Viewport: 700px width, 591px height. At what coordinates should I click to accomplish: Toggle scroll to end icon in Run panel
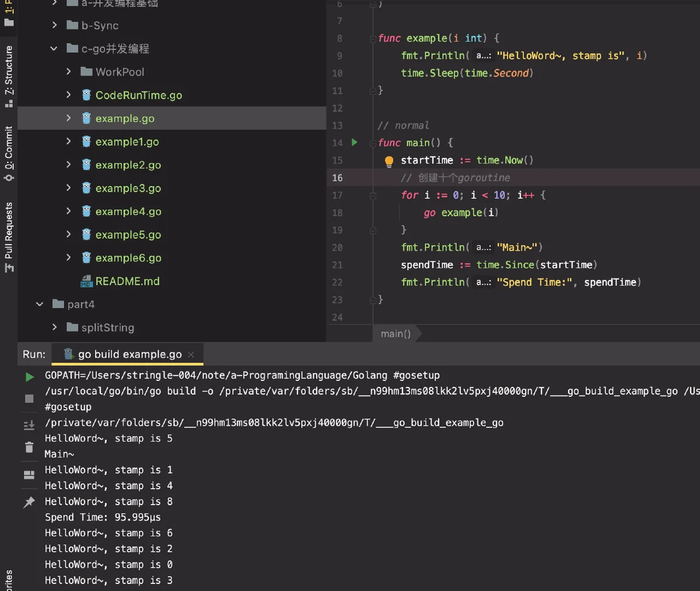[x=29, y=426]
